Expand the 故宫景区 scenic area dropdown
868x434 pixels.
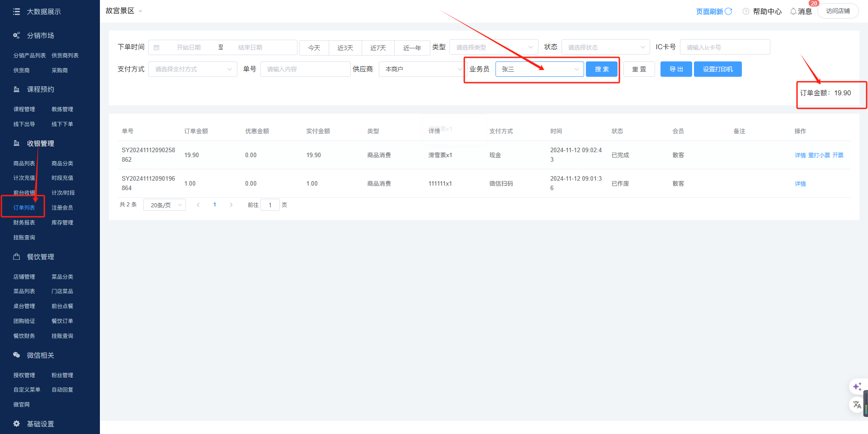click(140, 11)
